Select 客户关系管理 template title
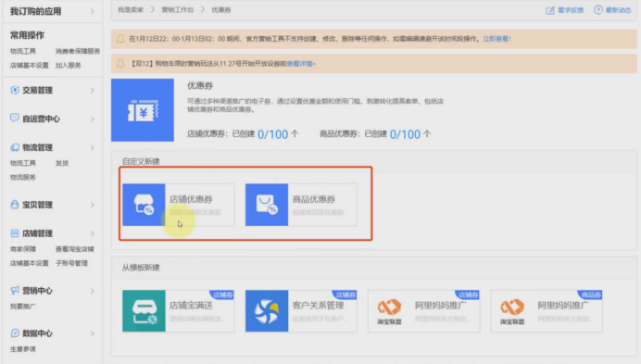This screenshot has height=364, width=641. coord(318,306)
